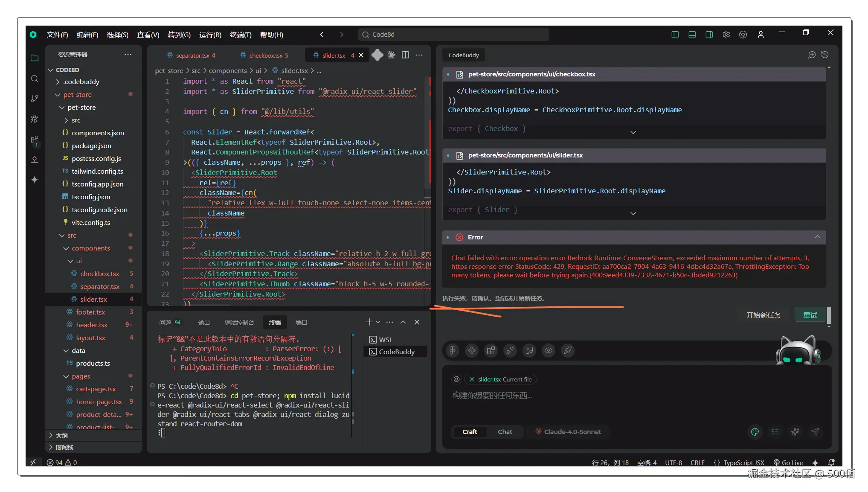Click the palette icon near send button
Viewport: 868px width, 492px height.
click(x=755, y=432)
